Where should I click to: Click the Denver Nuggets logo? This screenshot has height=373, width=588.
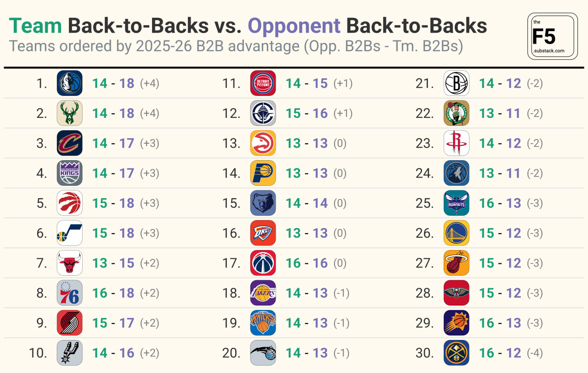456,353
